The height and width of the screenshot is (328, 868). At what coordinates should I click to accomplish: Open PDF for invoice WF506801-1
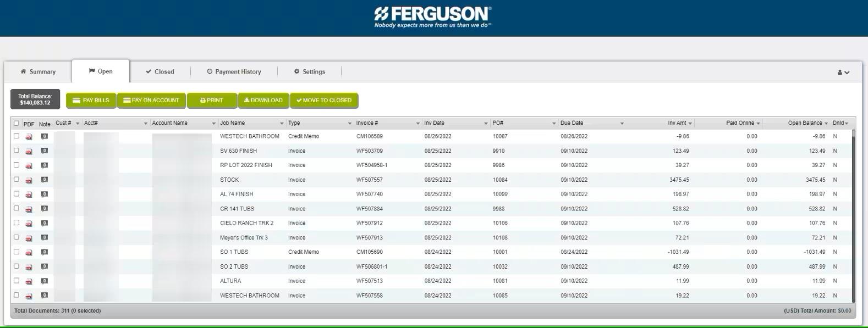pos(29,267)
